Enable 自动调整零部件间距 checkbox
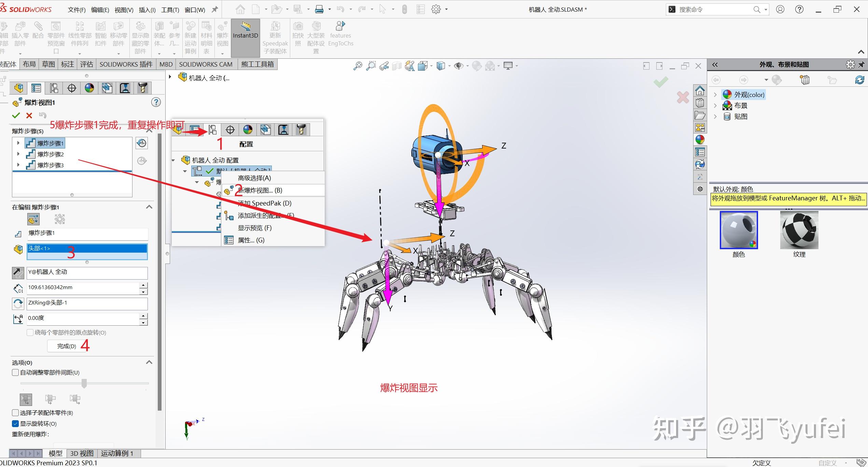 (x=15, y=372)
